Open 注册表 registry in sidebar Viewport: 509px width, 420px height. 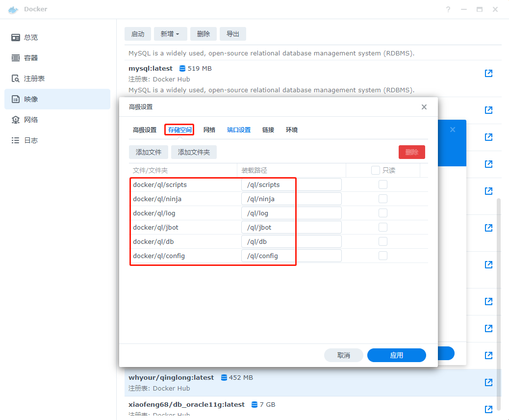point(34,79)
